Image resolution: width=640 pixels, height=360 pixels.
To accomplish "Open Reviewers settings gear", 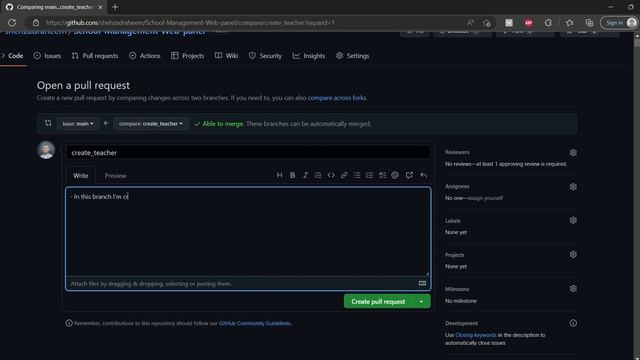I will pyautogui.click(x=573, y=152).
